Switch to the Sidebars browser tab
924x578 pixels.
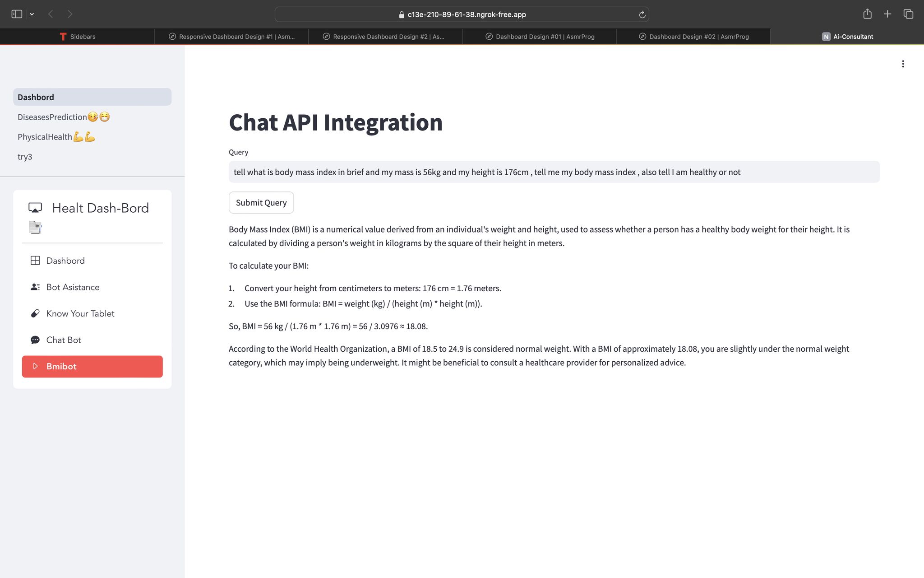tap(77, 37)
